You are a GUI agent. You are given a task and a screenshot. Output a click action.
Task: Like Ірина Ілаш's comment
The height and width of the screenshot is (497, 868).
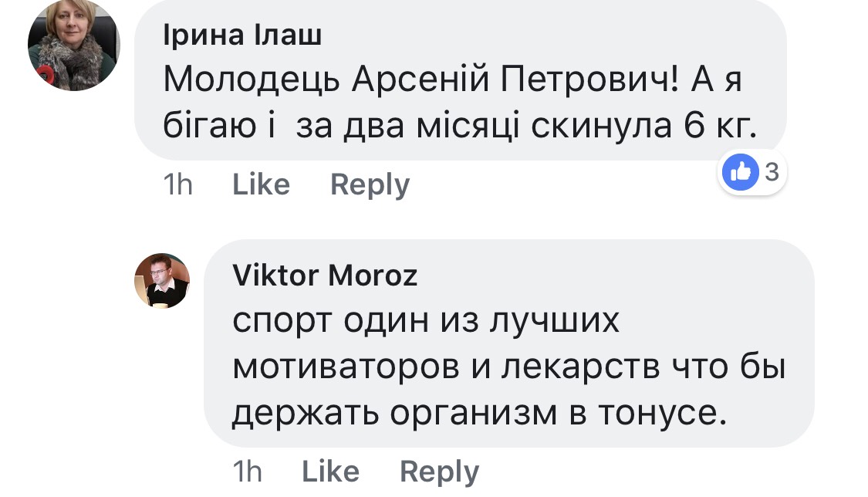(x=261, y=185)
